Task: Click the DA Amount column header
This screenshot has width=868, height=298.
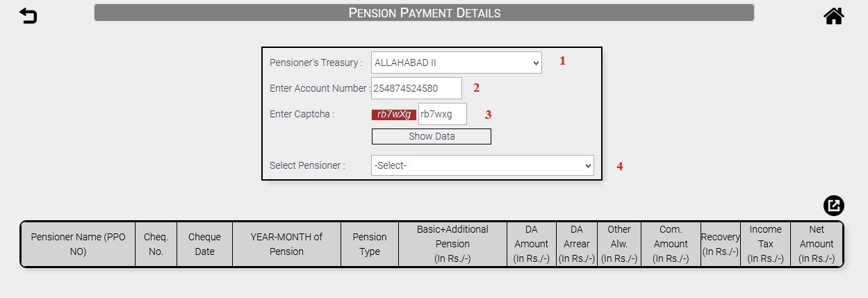Action: point(532,244)
